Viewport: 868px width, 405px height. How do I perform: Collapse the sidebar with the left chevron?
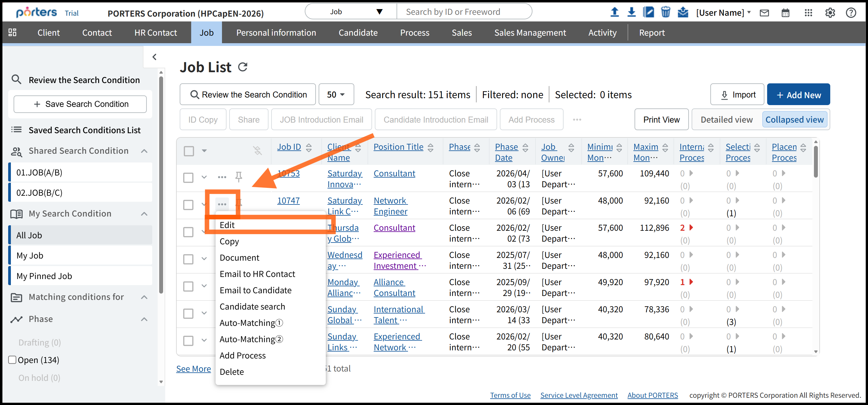pos(154,57)
